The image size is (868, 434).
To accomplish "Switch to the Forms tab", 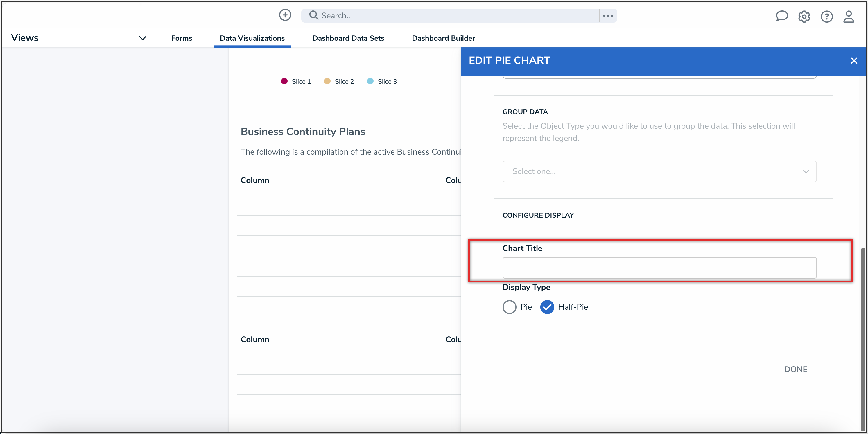I will [x=181, y=38].
